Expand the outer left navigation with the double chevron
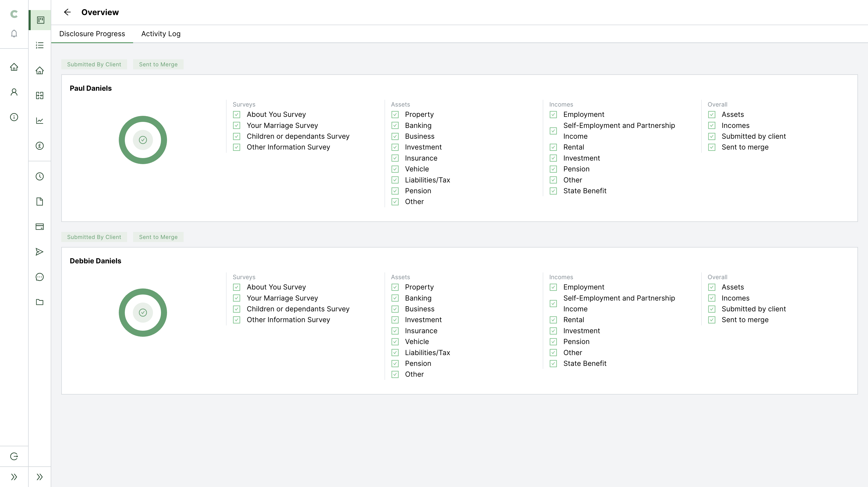Viewport: 868px width, 487px height. coord(14,477)
